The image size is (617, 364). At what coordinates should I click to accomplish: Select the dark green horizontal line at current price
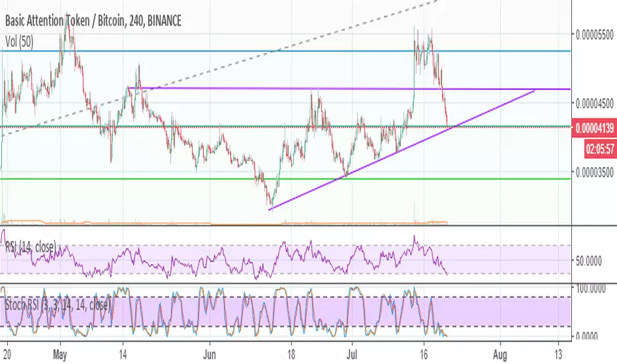coord(285,126)
